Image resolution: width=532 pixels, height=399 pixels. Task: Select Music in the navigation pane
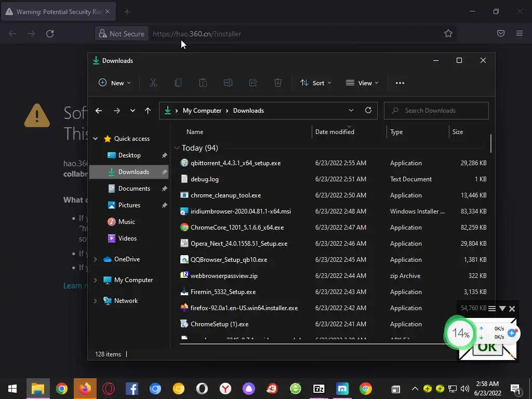[129, 221]
